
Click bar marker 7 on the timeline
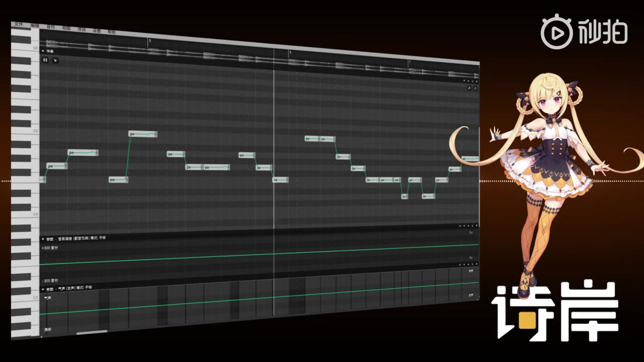click(410, 62)
